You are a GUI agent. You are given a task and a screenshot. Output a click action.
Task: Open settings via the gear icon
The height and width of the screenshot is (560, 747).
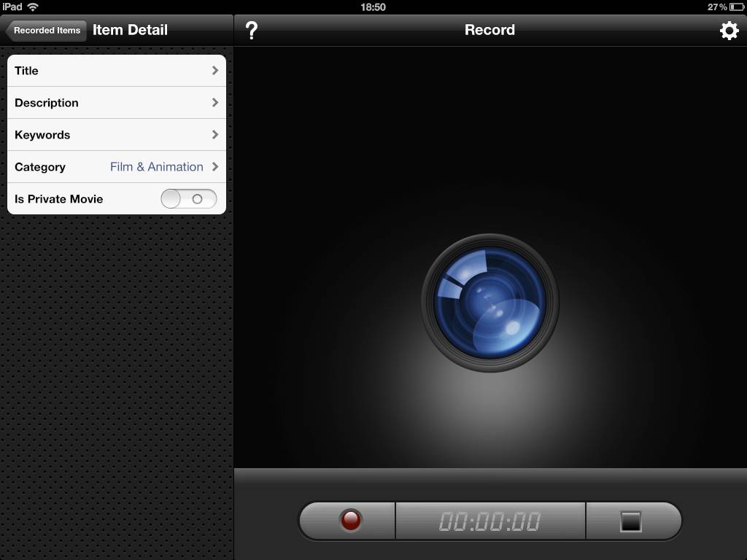click(x=729, y=31)
